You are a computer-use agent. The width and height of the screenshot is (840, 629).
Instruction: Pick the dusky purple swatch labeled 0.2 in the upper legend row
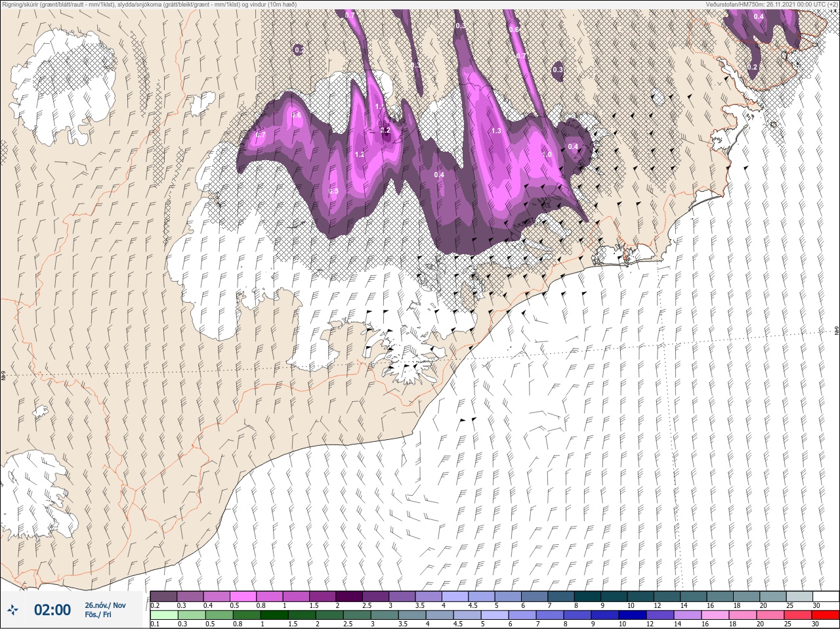[163, 596]
